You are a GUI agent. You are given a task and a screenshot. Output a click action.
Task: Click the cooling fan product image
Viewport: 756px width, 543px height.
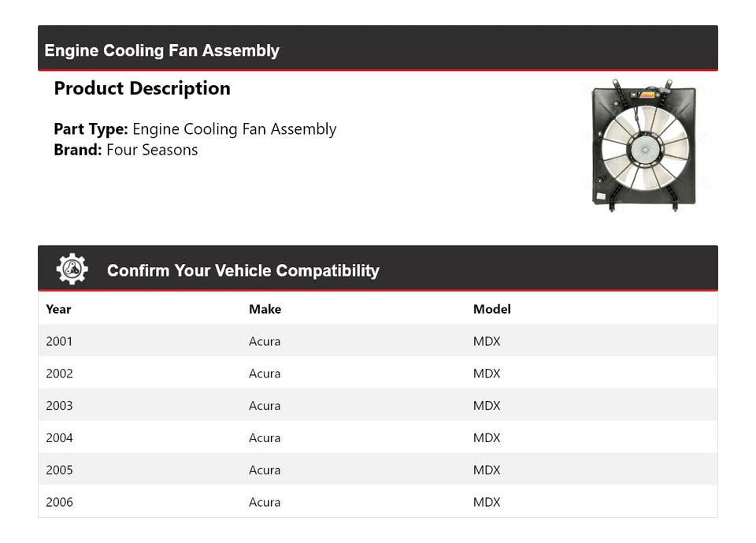pos(643,144)
